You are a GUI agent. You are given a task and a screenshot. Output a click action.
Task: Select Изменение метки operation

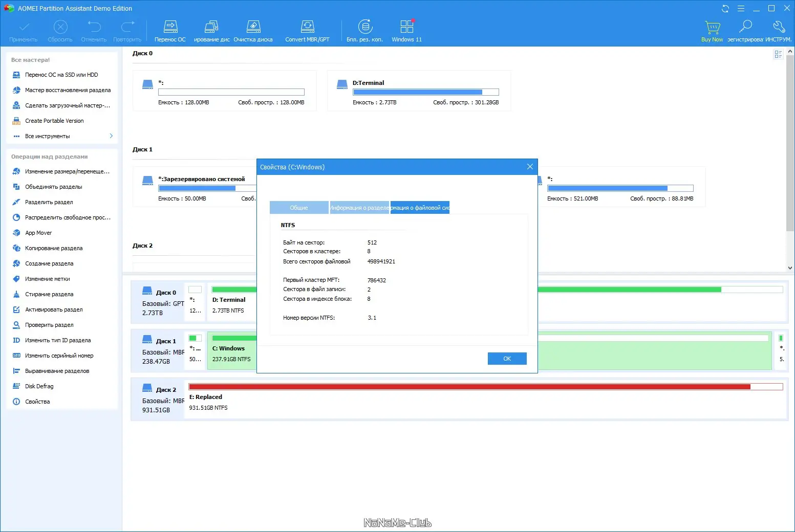48,279
